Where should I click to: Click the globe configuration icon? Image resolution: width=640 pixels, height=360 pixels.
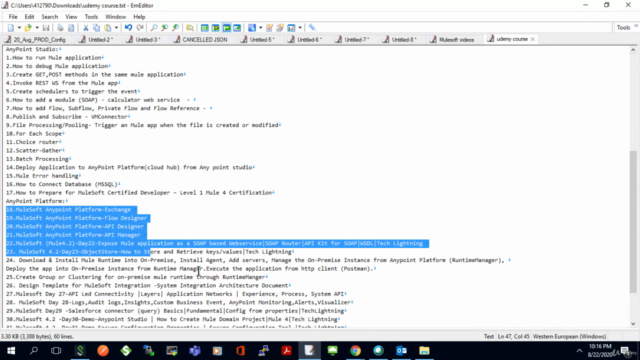252,28
